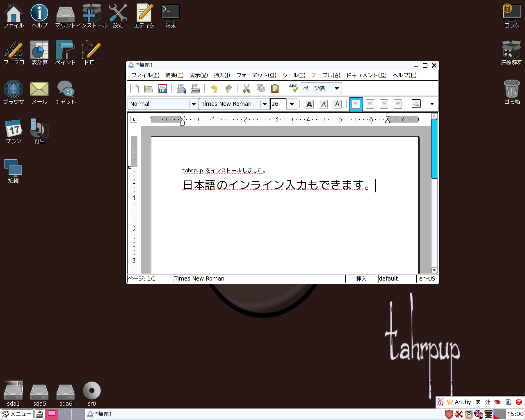Click the muted speaker tray icon

(459, 414)
